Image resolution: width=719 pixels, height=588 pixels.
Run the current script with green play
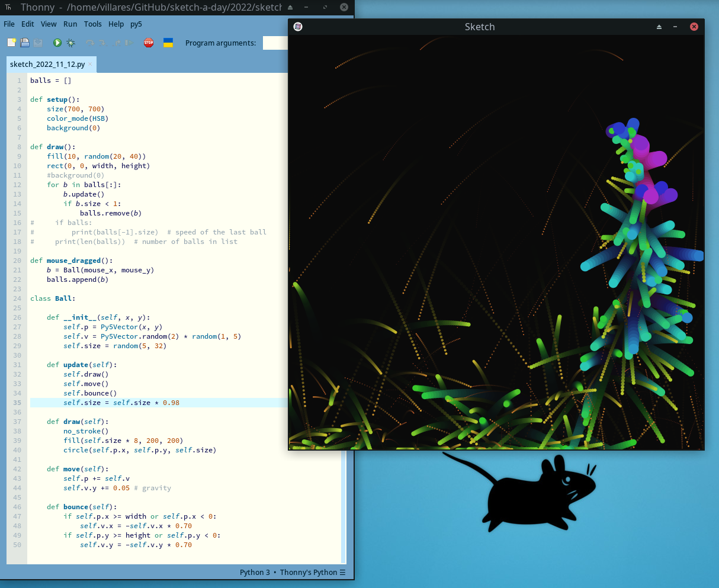[57, 43]
